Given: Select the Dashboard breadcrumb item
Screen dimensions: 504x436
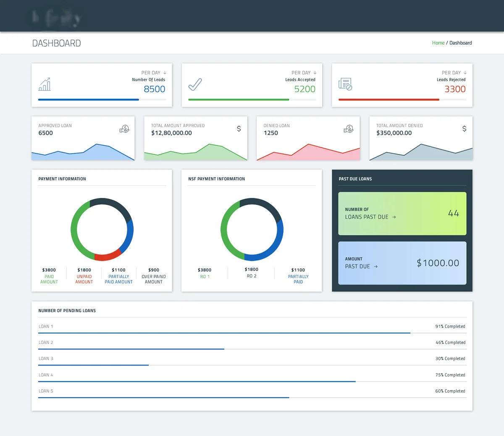Looking at the screenshot, I should point(461,43).
